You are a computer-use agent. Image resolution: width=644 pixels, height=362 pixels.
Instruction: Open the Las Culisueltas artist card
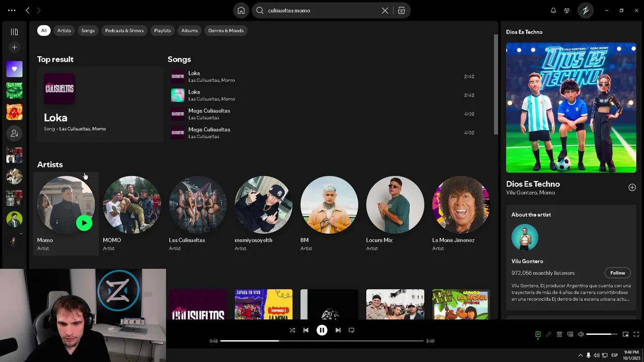click(198, 214)
